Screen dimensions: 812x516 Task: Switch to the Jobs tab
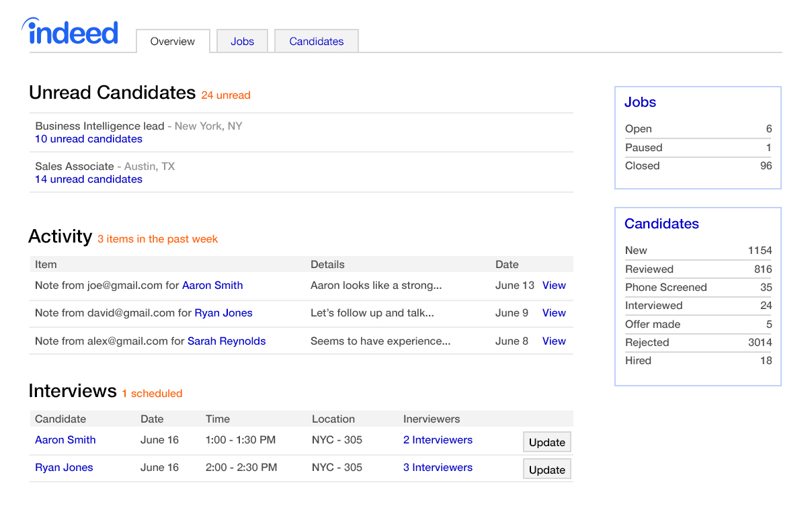(x=242, y=41)
